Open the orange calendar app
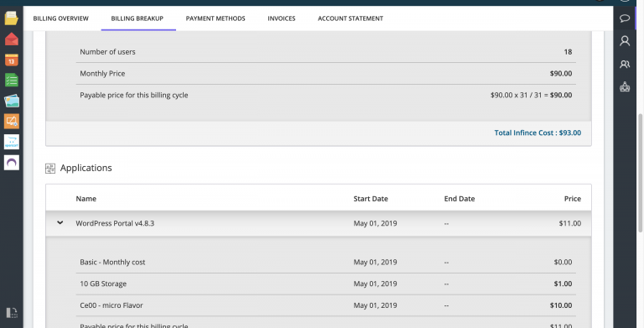 click(x=12, y=60)
